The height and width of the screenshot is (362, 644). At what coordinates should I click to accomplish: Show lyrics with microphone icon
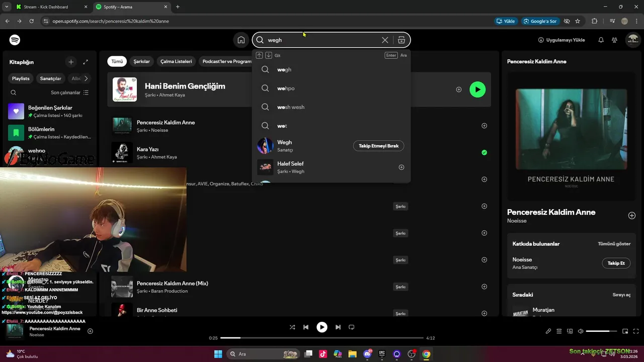click(548, 331)
